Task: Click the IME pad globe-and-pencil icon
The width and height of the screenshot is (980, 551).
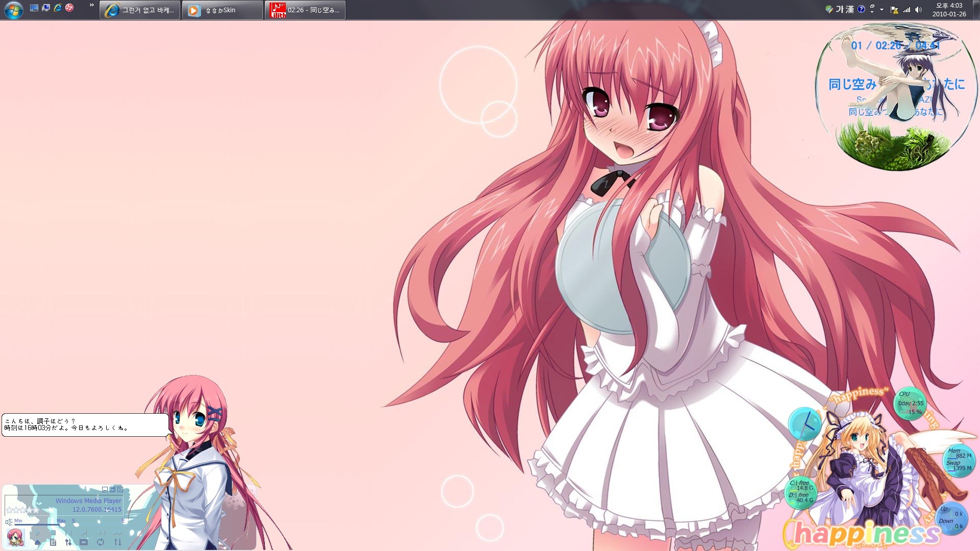Action: tap(829, 9)
